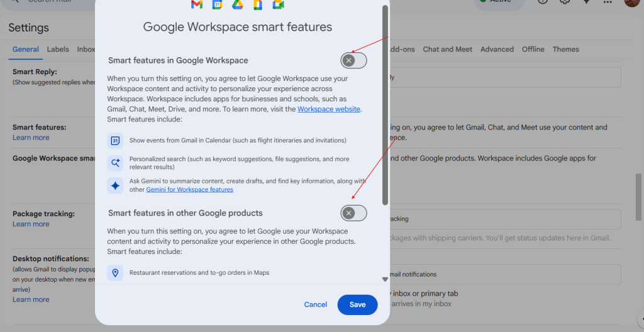Cancel the smart features dialog
Screen dimensions: 644x332
315,305
